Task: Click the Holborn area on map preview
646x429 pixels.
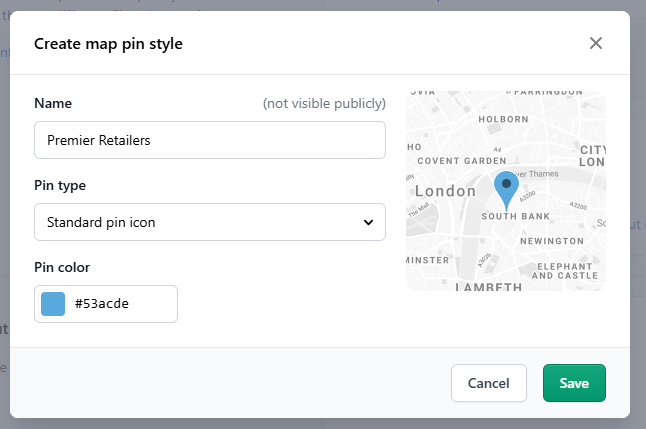Action: (503, 119)
